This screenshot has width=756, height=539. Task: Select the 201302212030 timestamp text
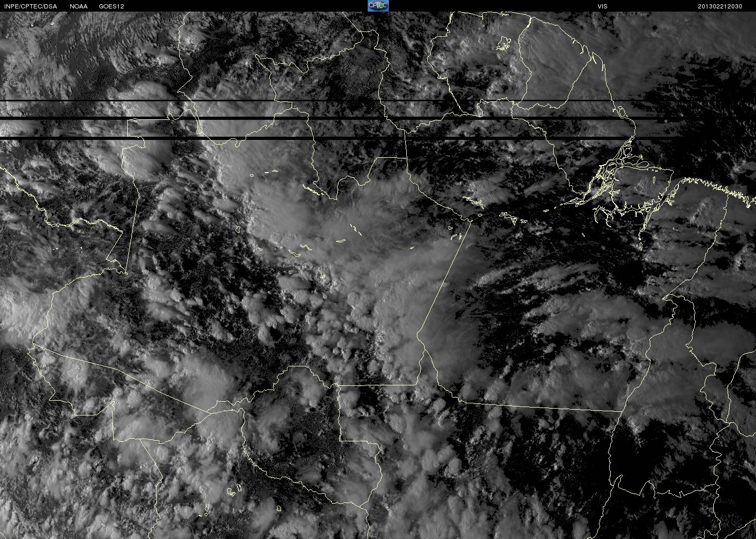(x=720, y=6)
